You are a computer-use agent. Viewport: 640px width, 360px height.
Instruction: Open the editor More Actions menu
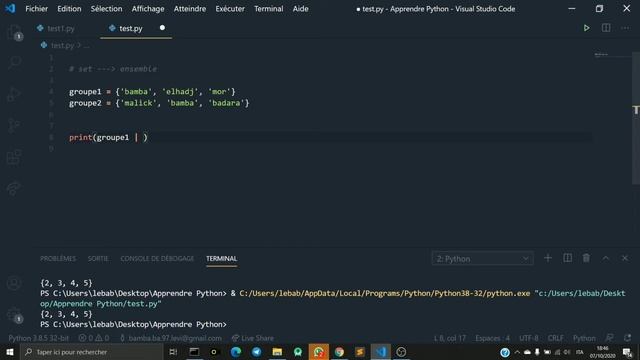click(x=625, y=28)
